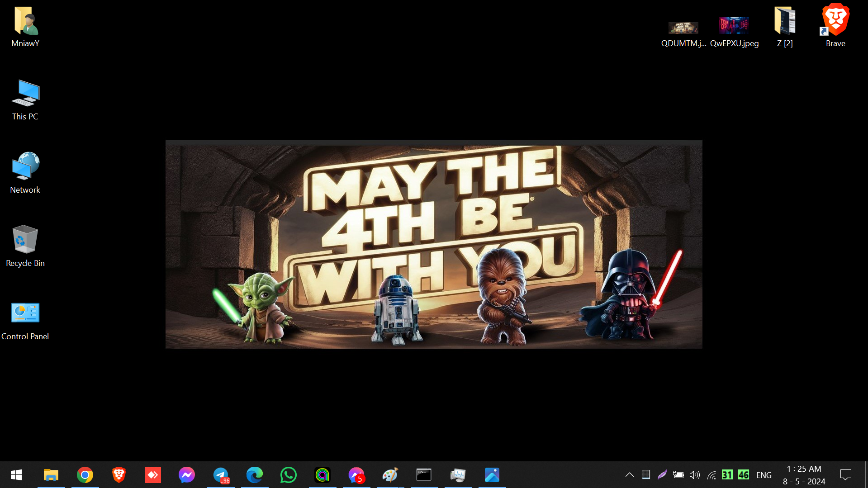Open the system monitor app in taskbar
This screenshot has height=488, width=868.
tap(458, 475)
